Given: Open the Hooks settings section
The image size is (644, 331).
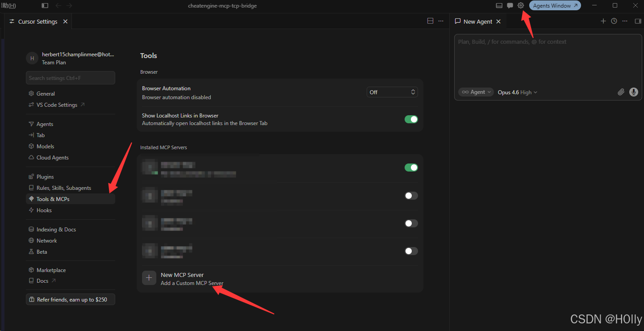Looking at the screenshot, I should (71, 210).
